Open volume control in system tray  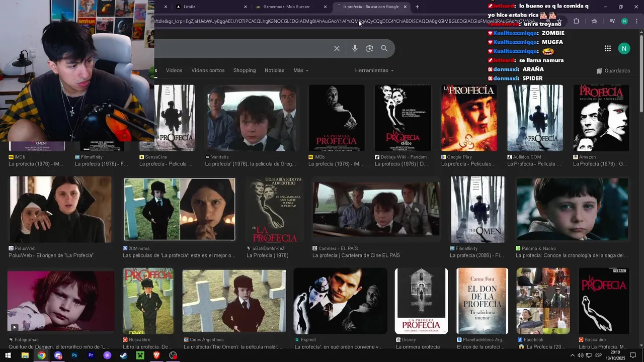[x=580, y=355]
